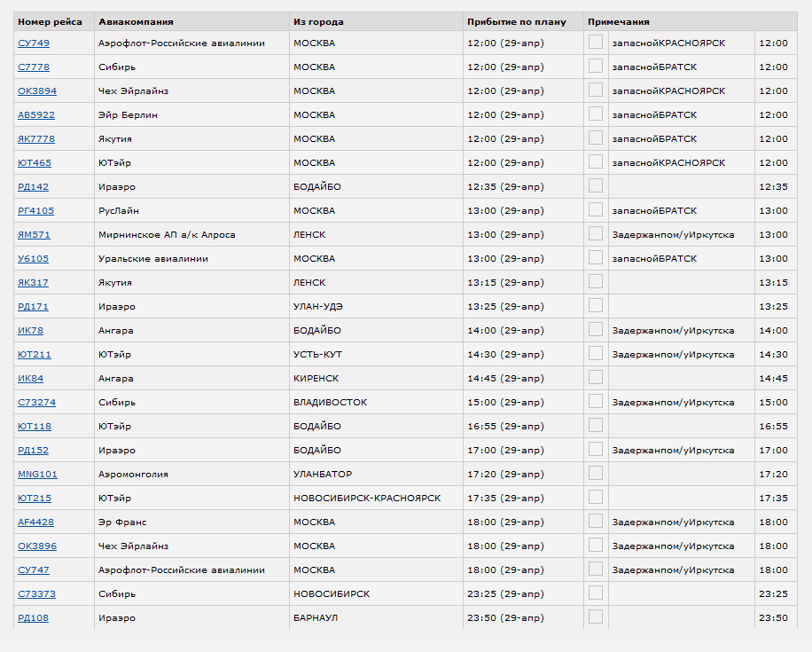The height and width of the screenshot is (652, 812).
Task: Mark the checkbox in the AF4428 row
Action: pyautogui.click(x=596, y=521)
